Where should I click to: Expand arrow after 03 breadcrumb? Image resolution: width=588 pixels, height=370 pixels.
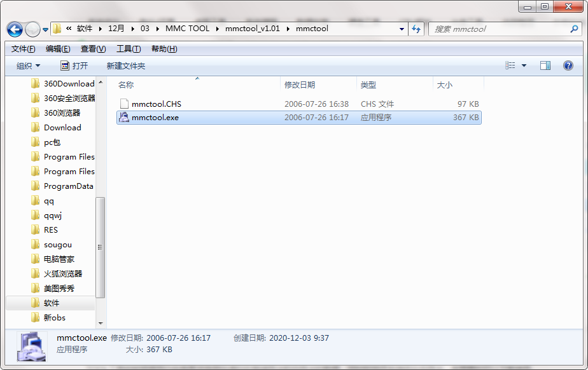[x=157, y=29]
